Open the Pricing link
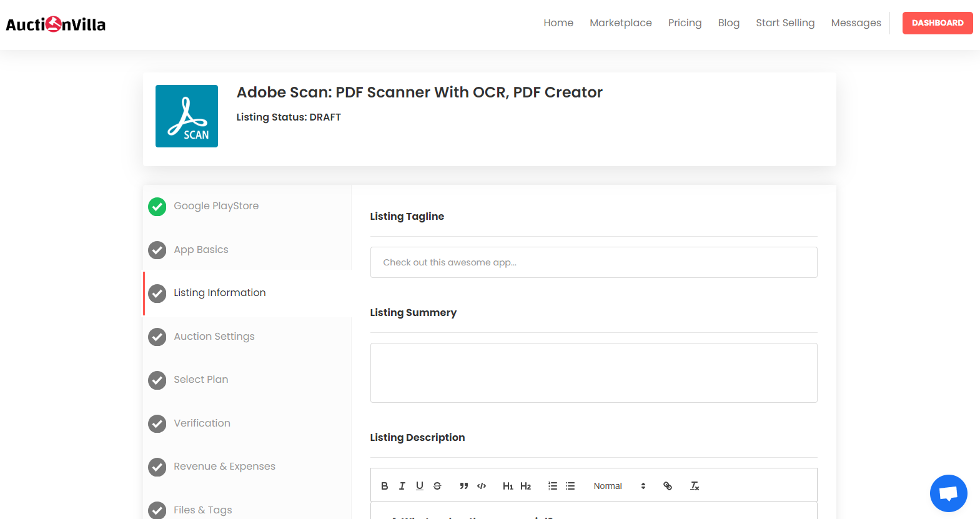This screenshot has height=519, width=980. (x=685, y=23)
